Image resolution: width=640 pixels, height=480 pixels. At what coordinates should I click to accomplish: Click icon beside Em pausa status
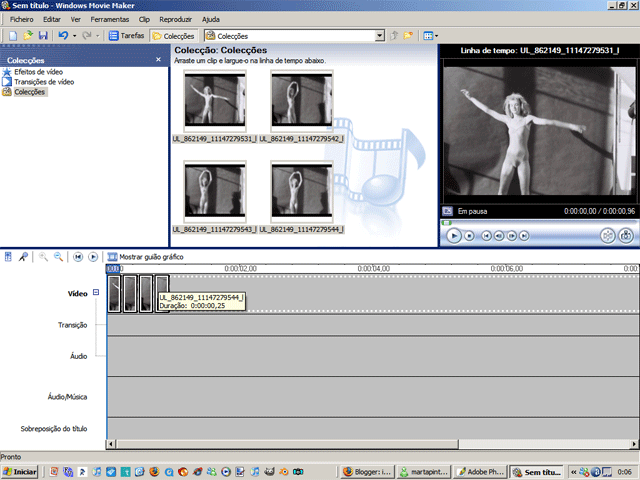[x=448, y=211]
